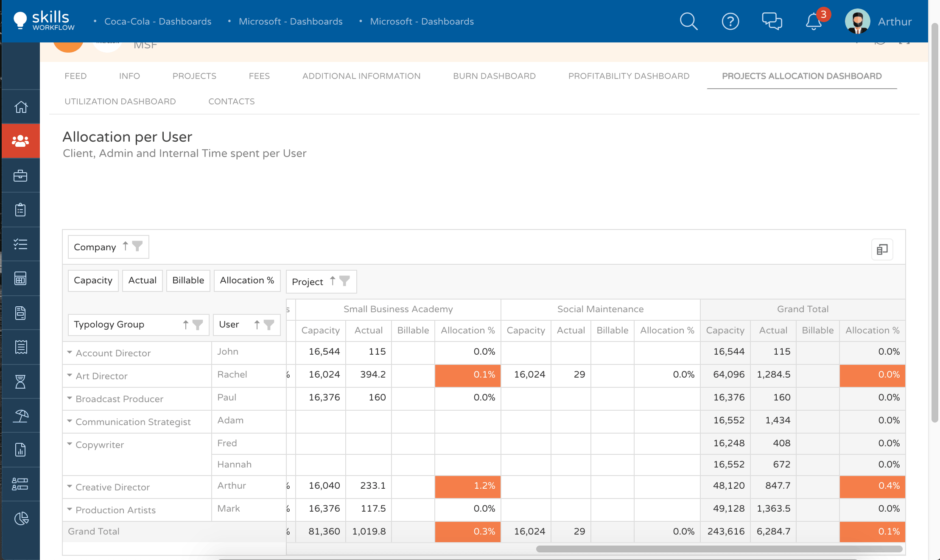Open the pie chart sidebar icon
Image resolution: width=940 pixels, height=560 pixels.
21,518
